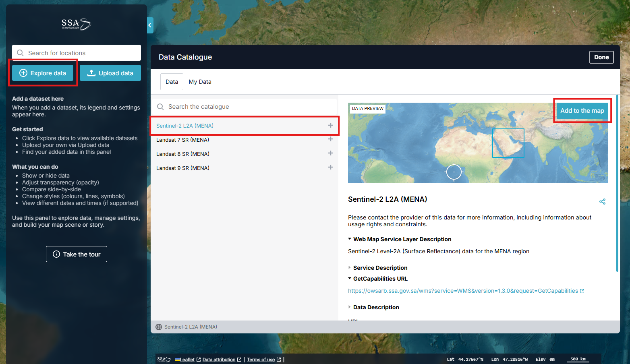This screenshot has width=630, height=364.
Task: Select Landsat 8 SR (MENA) dataset
Action: tap(183, 154)
